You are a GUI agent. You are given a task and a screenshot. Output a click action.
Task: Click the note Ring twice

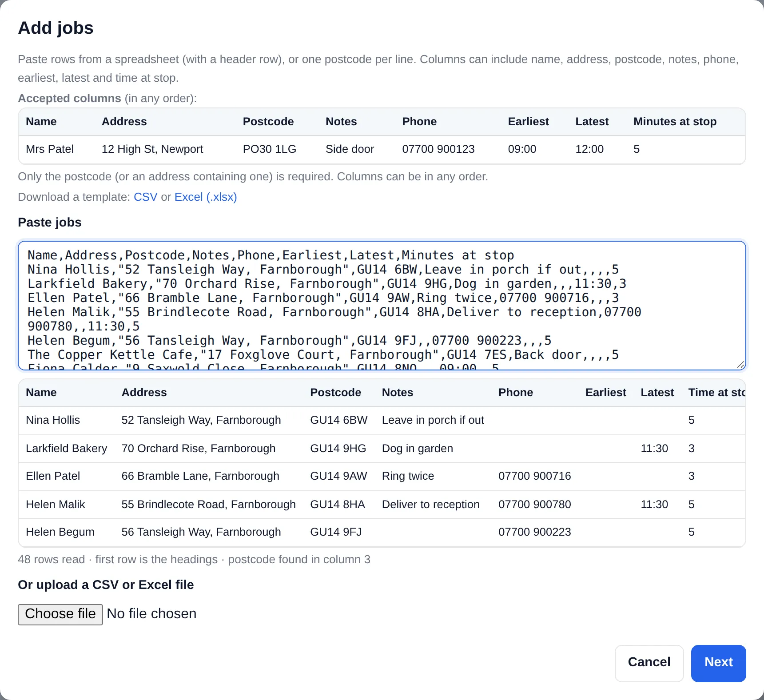coord(408,476)
